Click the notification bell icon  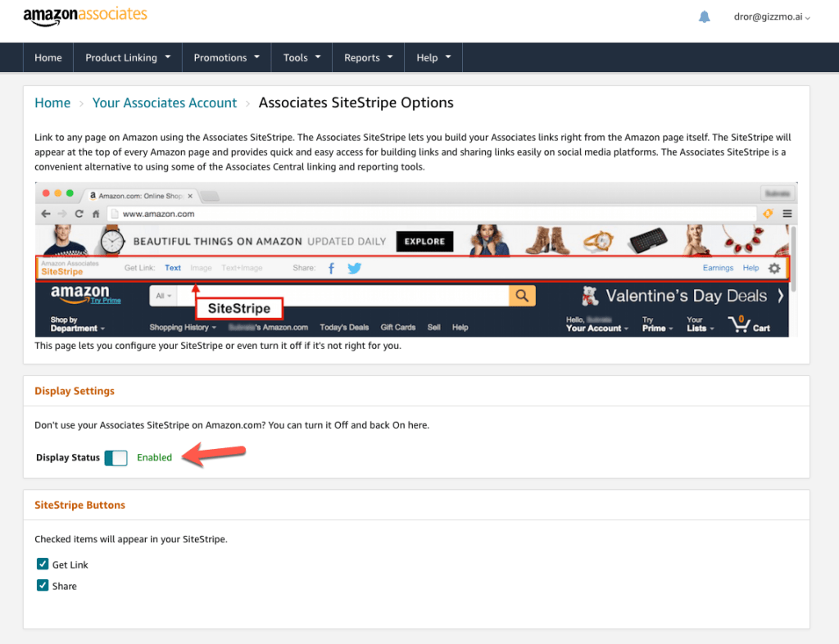[704, 17]
